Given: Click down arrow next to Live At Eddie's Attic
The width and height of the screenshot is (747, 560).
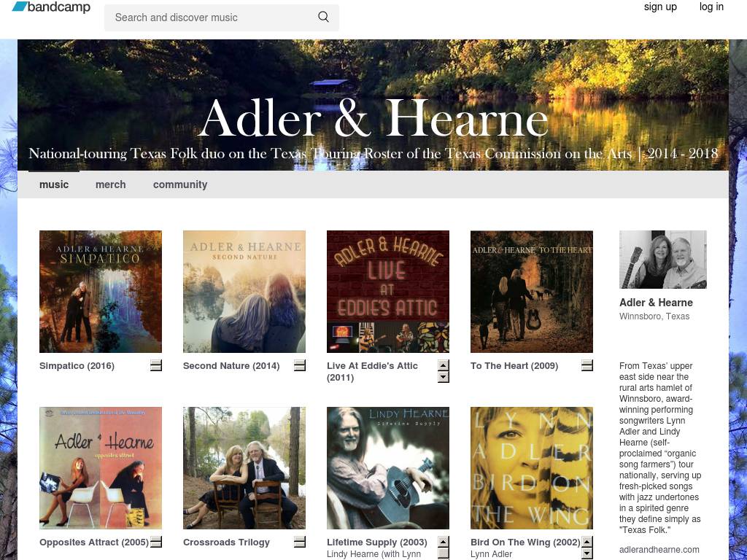Looking at the screenshot, I should (444, 377).
